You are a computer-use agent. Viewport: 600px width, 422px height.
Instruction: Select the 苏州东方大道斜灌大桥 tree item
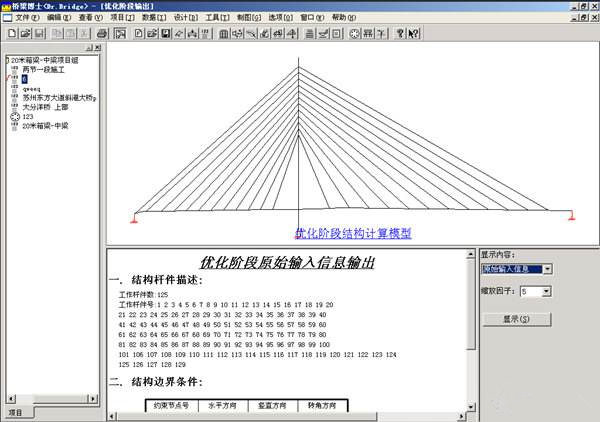pyautogui.click(x=59, y=98)
